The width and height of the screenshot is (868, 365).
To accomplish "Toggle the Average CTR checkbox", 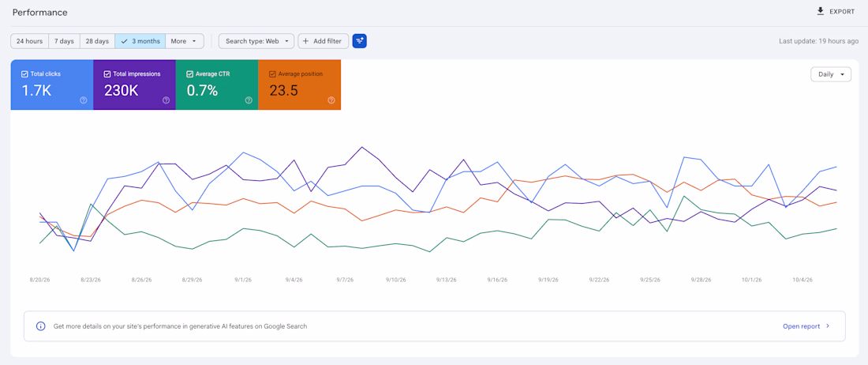I will tap(189, 73).
